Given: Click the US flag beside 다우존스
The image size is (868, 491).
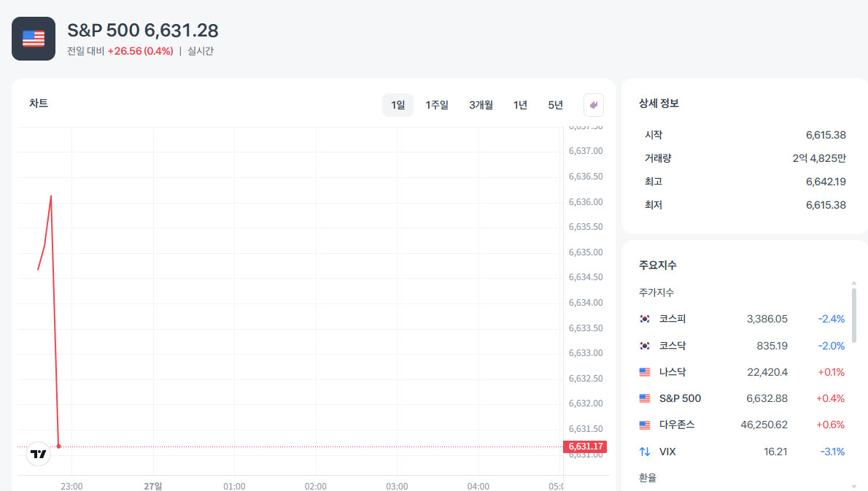Looking at the screenshot, I should tap(645, 425).
